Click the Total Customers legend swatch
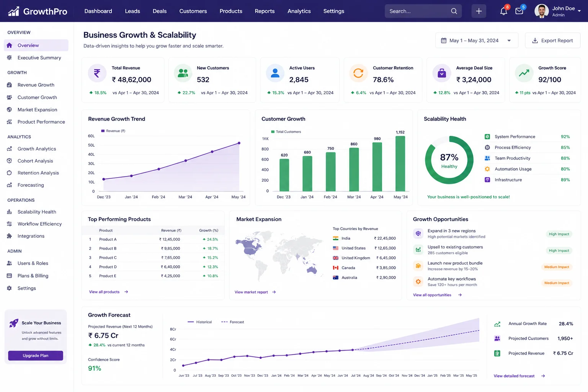The height and width of the screenshot is (392, 588). (273, 132)
